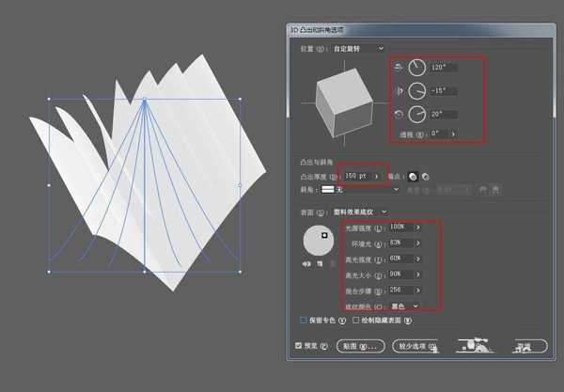Toggle the Preview (预览) checkbox
Screen dimensions: 564x392
299,346
